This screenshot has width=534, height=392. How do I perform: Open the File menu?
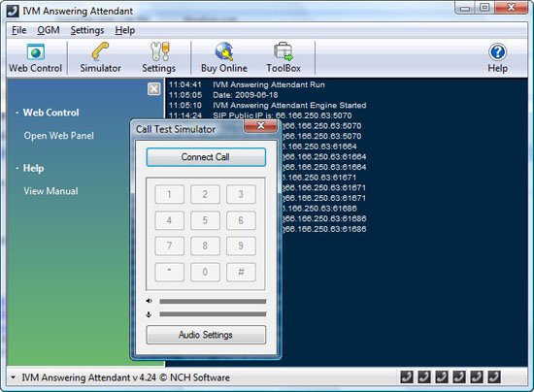click(19, 30)
